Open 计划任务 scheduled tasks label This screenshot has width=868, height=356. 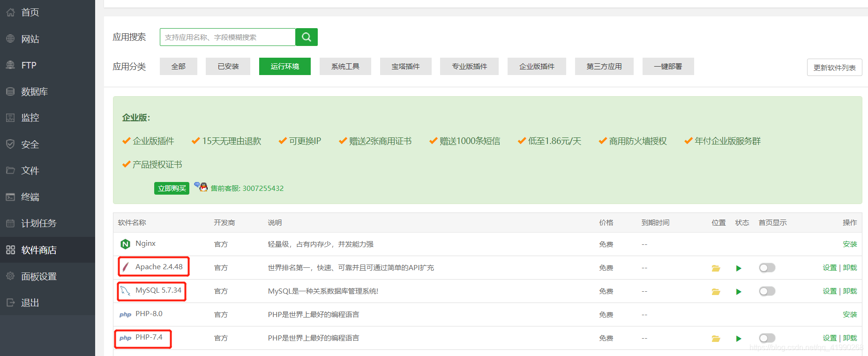click(x=39, y=223)
